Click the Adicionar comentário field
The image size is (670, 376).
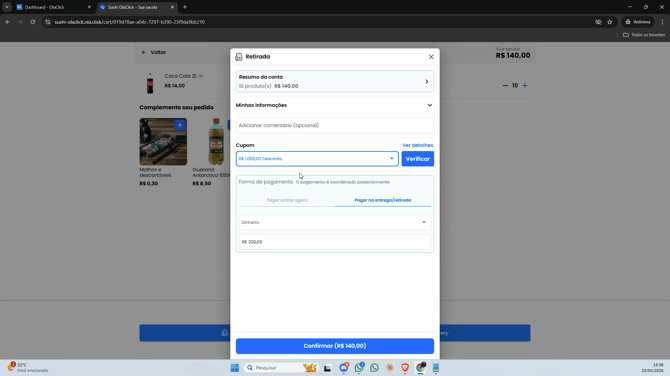(x=335, y=125)
